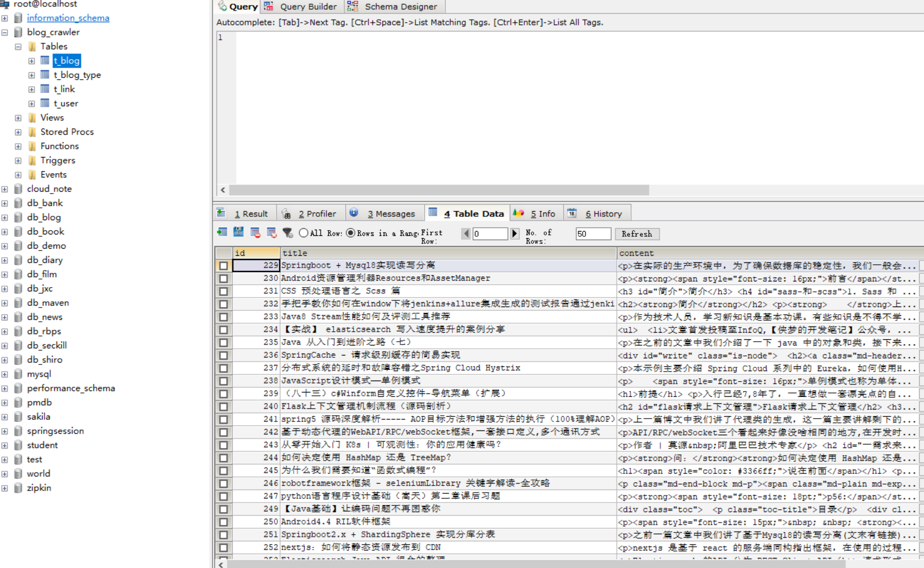Click the root@localhost server icon
This screenshot has width=924, height=568.
[5, 4]
